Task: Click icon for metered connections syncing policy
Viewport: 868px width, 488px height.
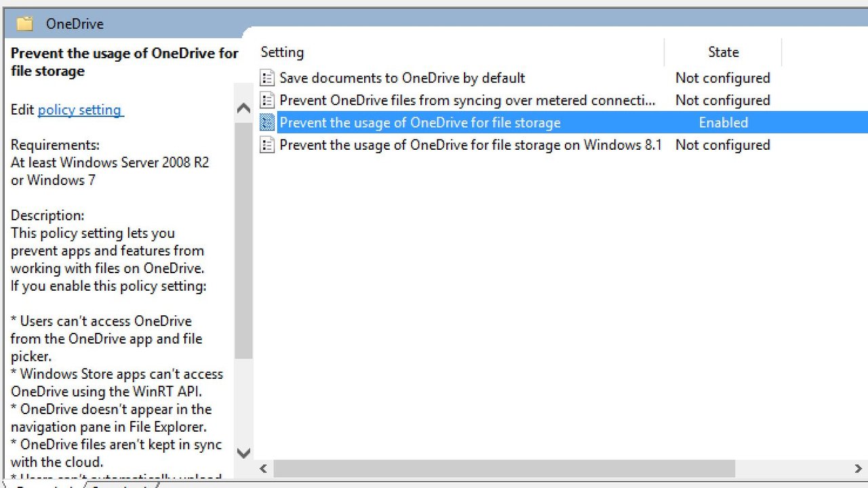Action: click(x=268, y=100)
